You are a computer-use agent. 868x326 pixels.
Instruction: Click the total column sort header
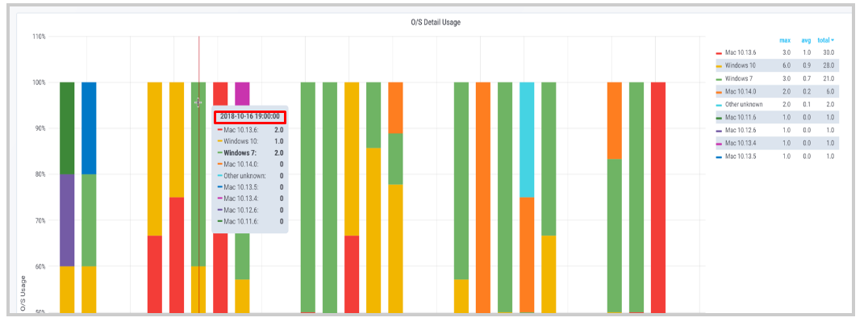[x=825, y=40]
